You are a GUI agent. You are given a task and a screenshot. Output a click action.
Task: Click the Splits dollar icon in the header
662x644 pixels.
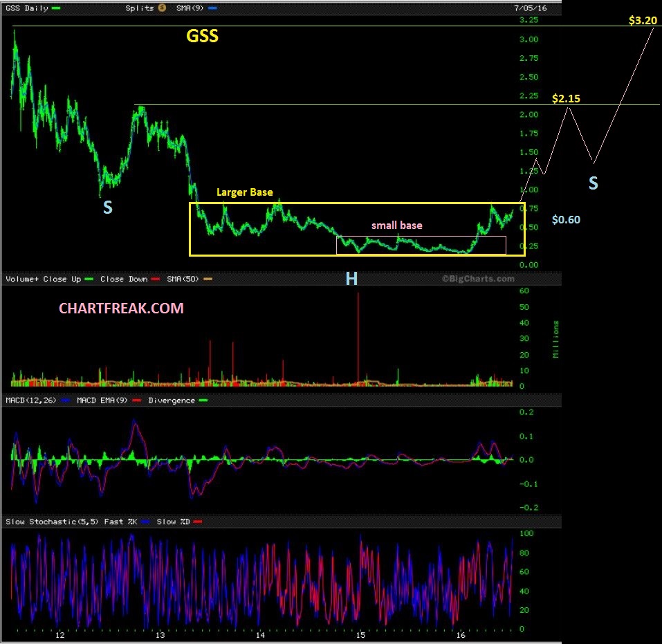(160, 8)
